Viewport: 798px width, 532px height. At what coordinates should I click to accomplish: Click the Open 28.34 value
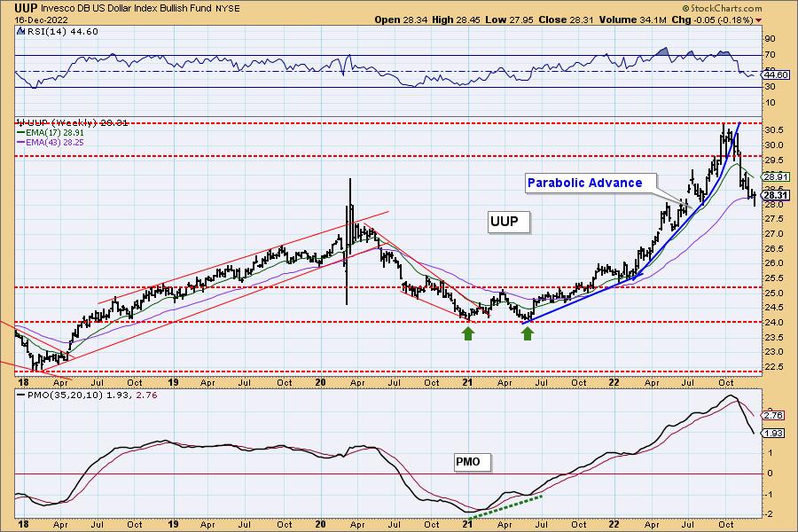click(401, 20)
